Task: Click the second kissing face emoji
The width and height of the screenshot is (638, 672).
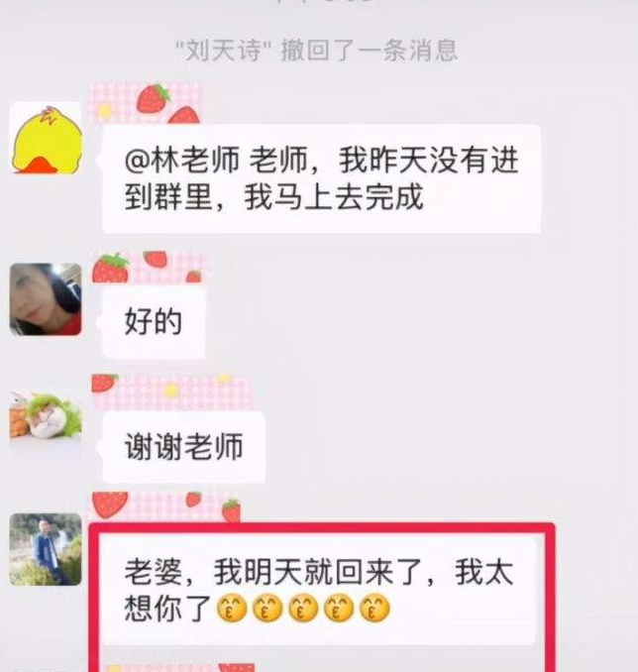Action: pyautogui.click(x=267, y=609)
